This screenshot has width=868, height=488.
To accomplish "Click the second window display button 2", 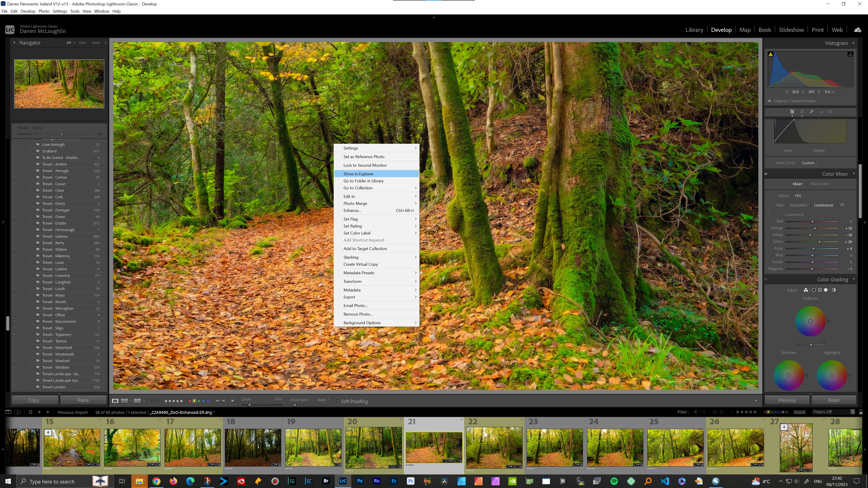I will [x=18, y=412].
